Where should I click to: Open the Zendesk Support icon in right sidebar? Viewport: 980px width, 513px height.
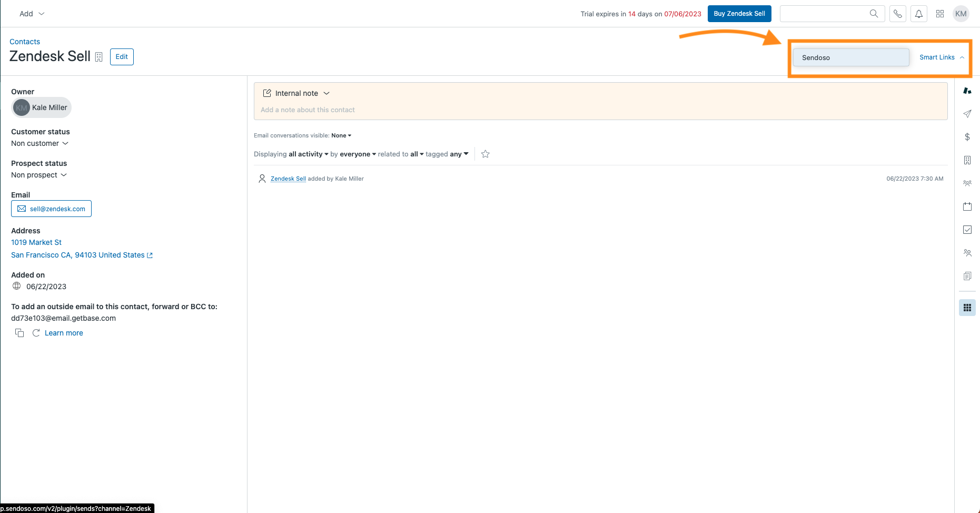[967, 91]
